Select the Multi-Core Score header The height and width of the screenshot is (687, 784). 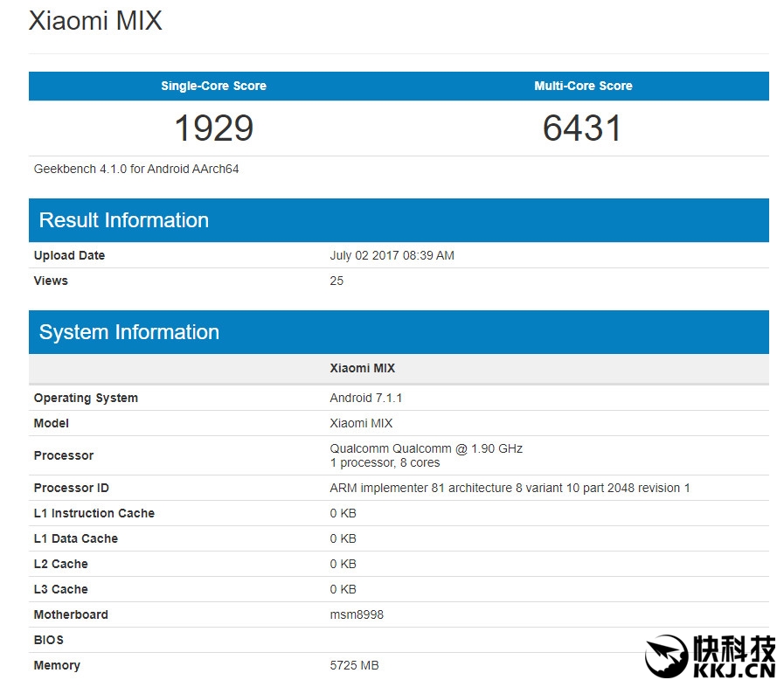click(x=583, y=86)
